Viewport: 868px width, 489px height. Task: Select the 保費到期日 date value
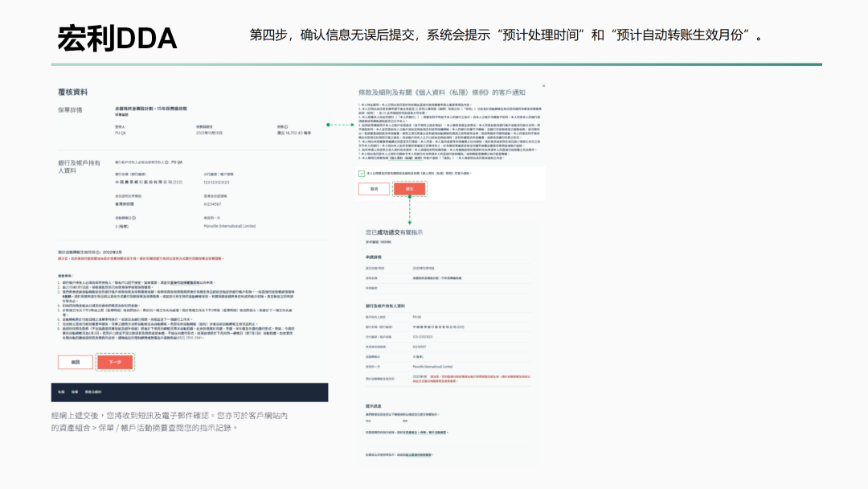209,133
